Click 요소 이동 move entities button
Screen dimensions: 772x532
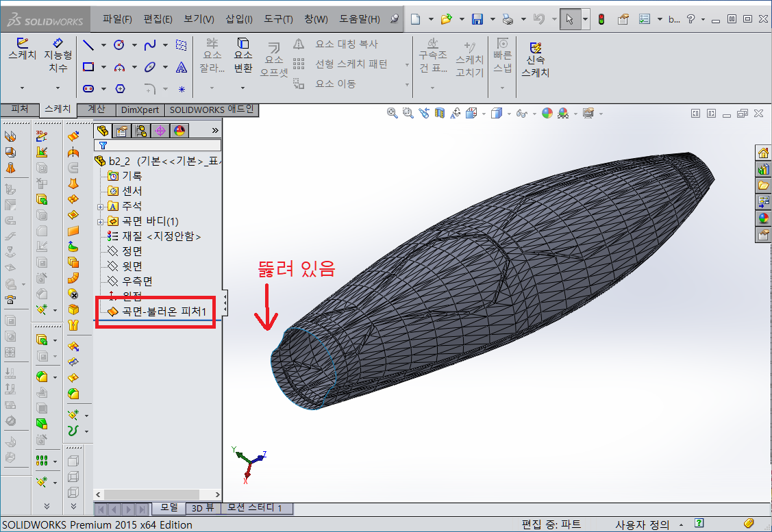pyautogui.click(x=325, y=84)
